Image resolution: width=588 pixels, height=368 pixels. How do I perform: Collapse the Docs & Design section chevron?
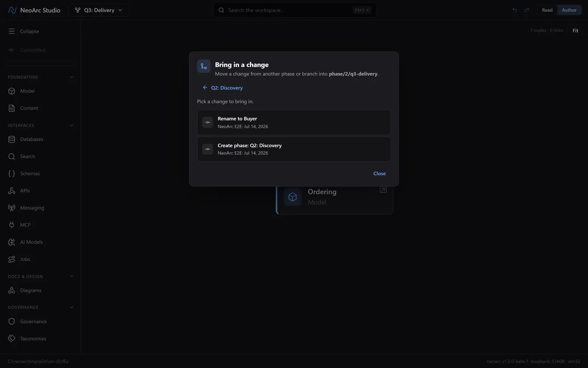click(71, 276)
